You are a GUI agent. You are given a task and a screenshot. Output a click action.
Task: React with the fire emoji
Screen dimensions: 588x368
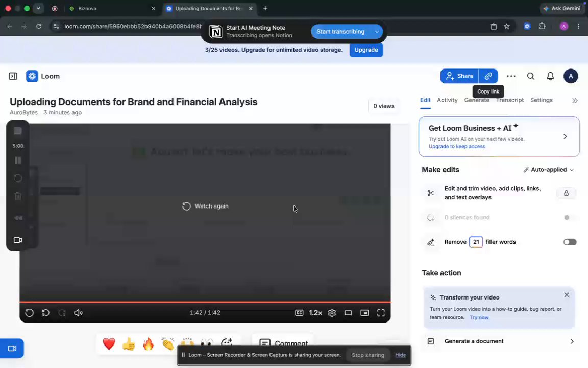coord(148,343)
